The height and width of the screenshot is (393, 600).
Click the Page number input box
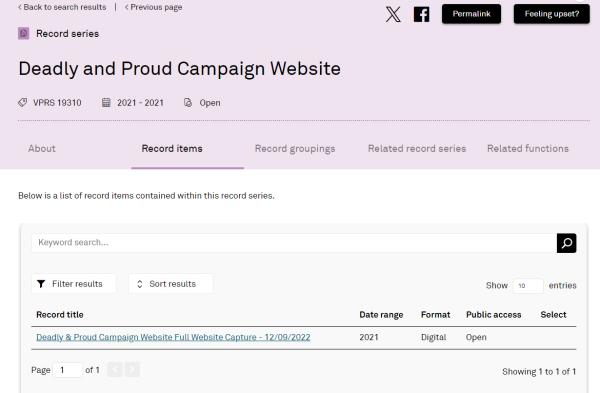click(68, 370)
